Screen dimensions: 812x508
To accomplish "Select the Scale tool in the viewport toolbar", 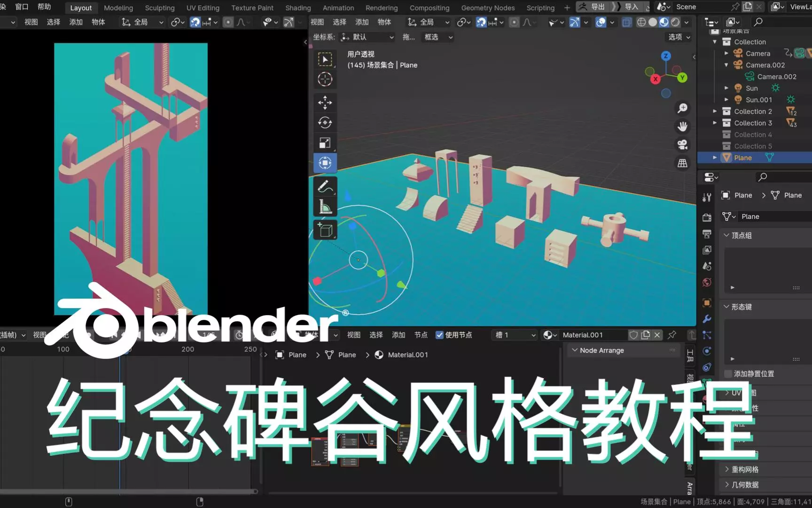I will tap(325, 143).
